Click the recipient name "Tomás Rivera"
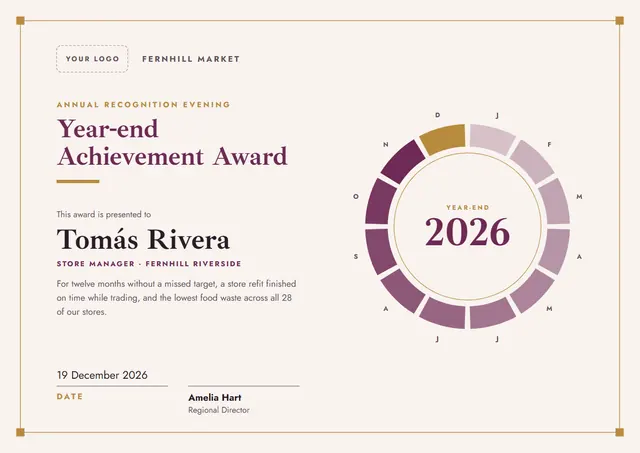 pos(143,239)
